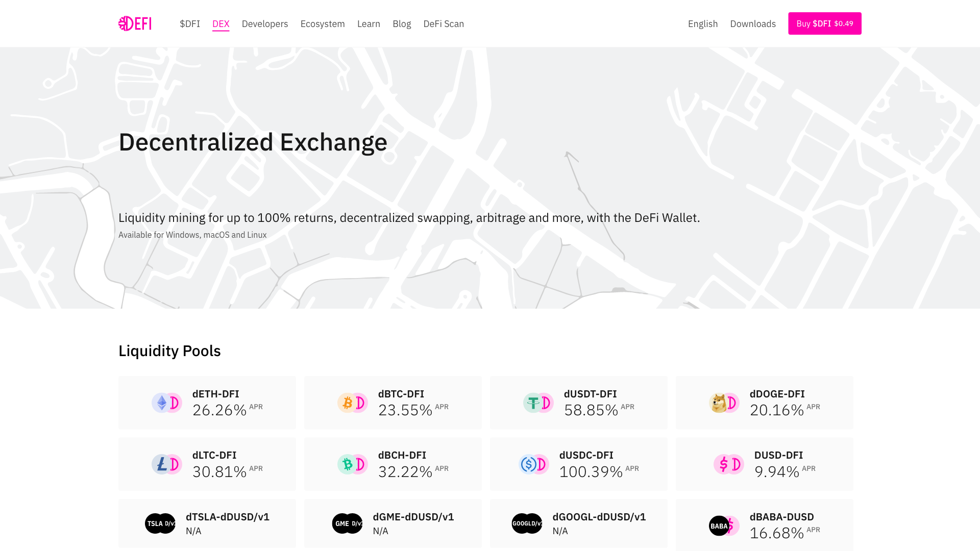Image resolution: width=980 pixels, height=551 pixels.
Task: Click the BABA DUSD pair icon
Action: pos(724,525)
